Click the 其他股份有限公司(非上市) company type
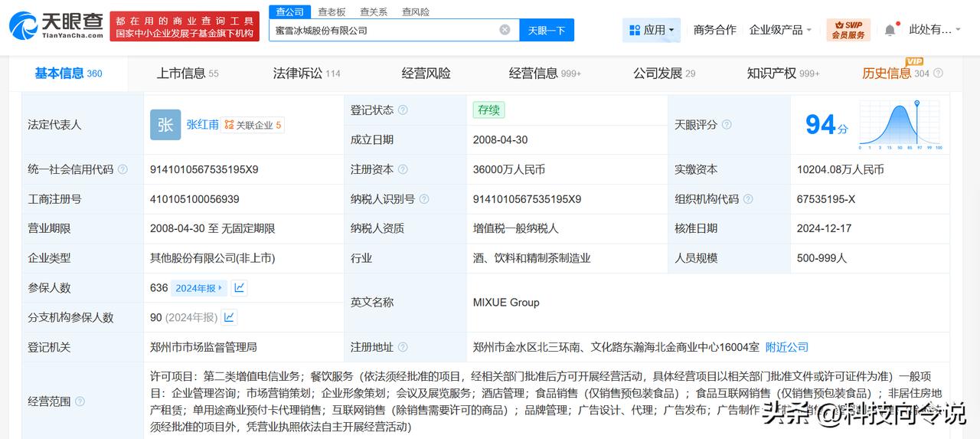This screenshot has height=439, width=980. (212, 258)
